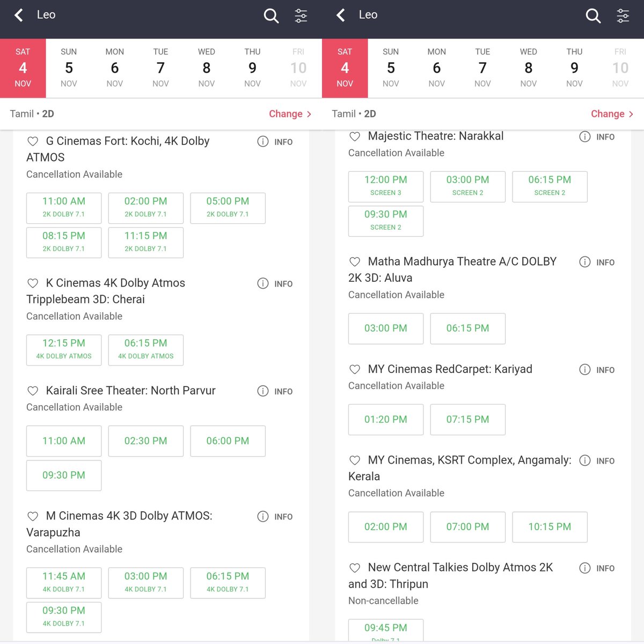Change language format in right panel
This screenshot has width=644, height=644.
(x=612, y=114)
